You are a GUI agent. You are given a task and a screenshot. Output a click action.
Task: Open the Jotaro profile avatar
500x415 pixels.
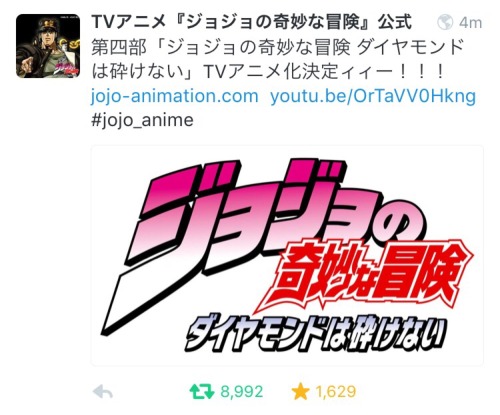coord(48,46)
